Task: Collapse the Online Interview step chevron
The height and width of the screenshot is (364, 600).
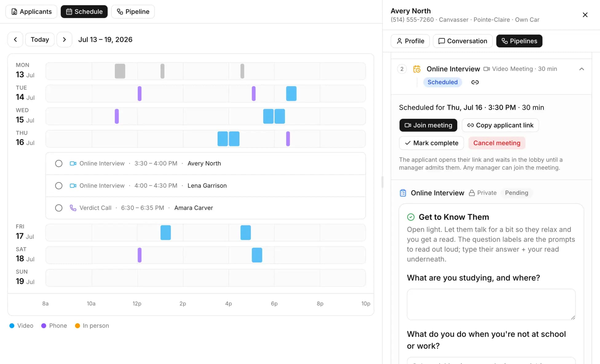Action: [582, 69]
